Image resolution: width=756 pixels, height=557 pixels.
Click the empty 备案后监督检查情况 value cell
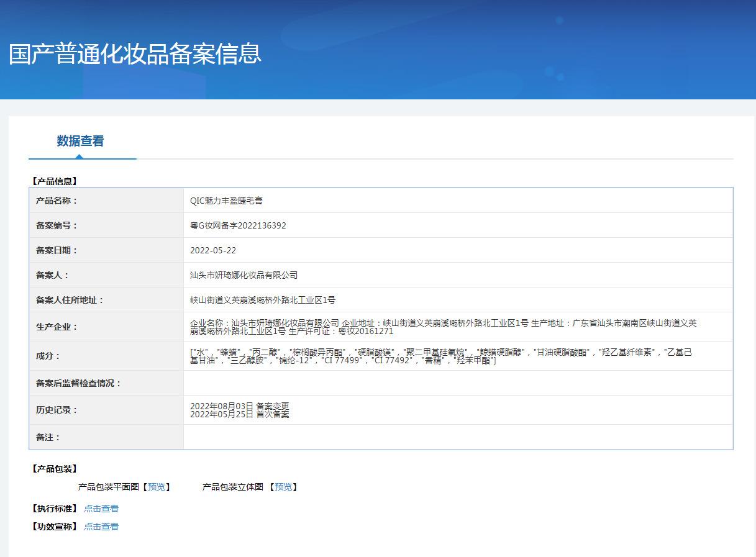coord(458,383)
